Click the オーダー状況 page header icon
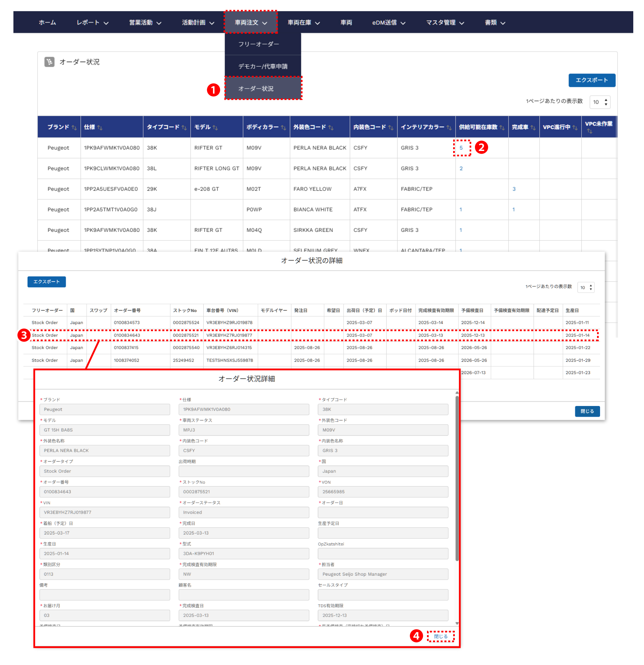The image size is (644, 665). [49, 62]
